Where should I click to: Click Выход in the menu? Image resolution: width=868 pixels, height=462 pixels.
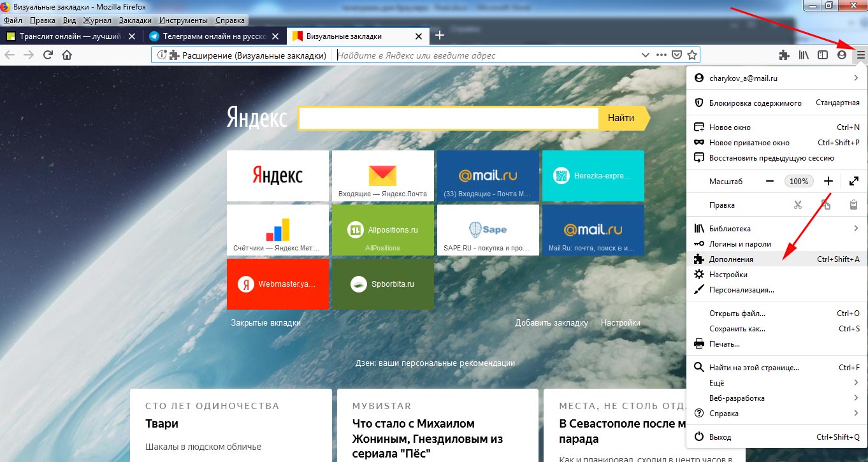776,437
